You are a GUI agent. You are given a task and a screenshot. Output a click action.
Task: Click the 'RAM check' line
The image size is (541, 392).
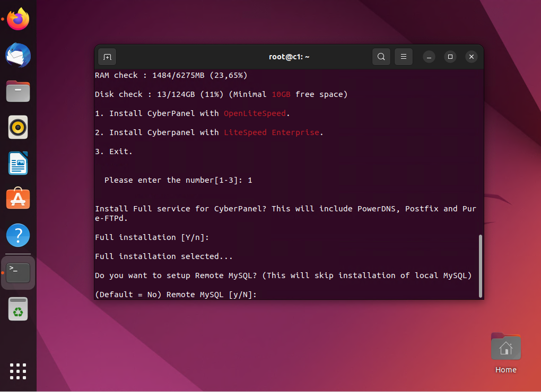171,75
